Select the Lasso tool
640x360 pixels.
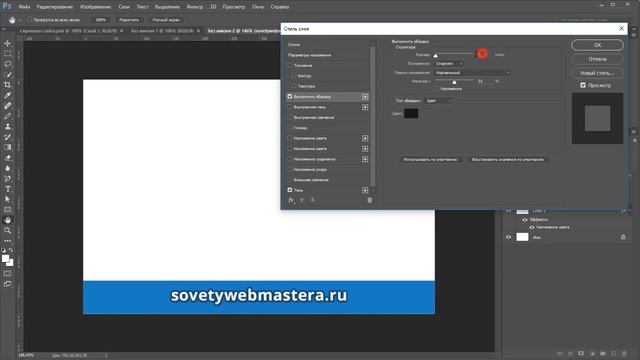tap(7, 64)
